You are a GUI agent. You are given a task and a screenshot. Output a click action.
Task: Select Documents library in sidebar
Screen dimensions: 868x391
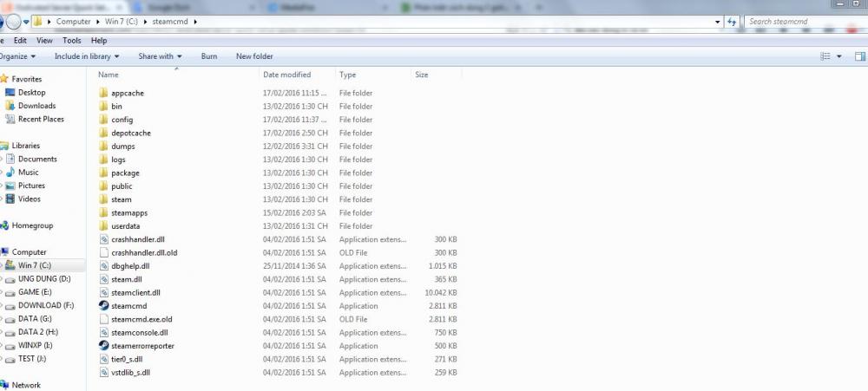37,159
